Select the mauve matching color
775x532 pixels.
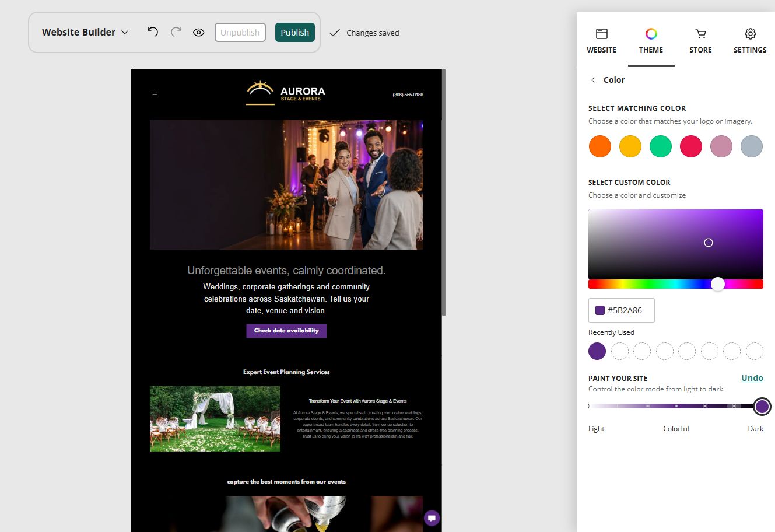point(721,146)
